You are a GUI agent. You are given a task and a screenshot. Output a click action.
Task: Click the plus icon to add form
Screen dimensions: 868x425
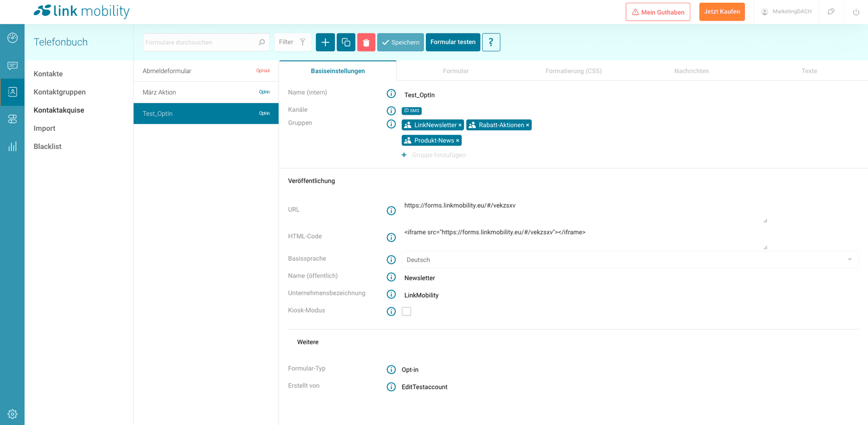coord(325,42)
